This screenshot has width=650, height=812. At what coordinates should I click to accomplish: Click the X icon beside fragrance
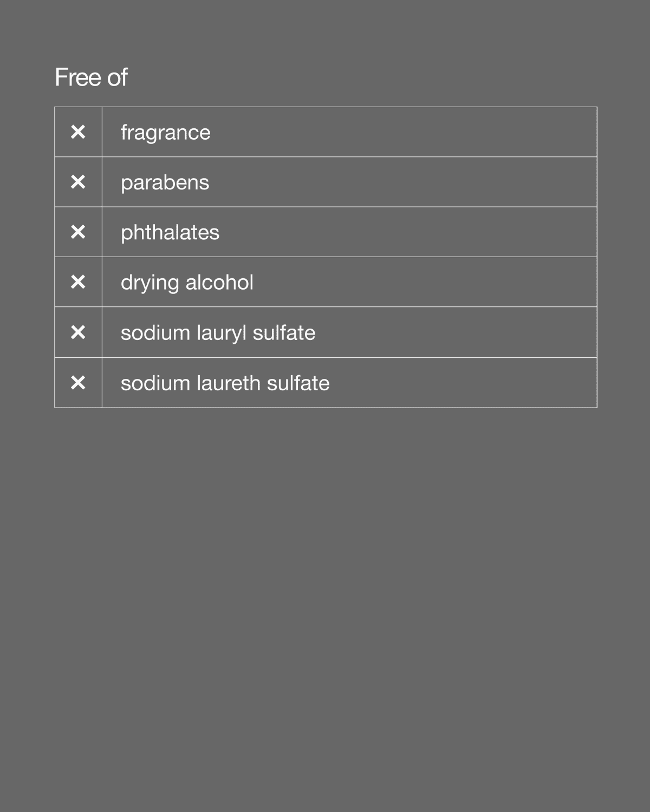78,132
